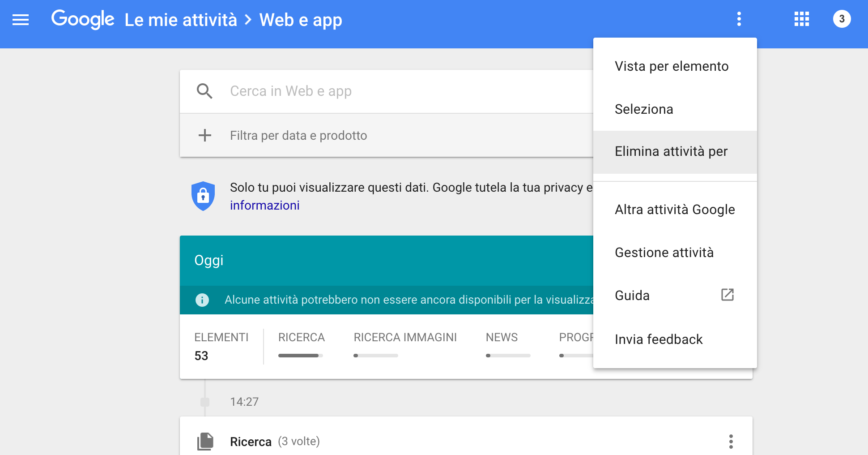
Task: Click the Google logo
Action: [83, 20]
